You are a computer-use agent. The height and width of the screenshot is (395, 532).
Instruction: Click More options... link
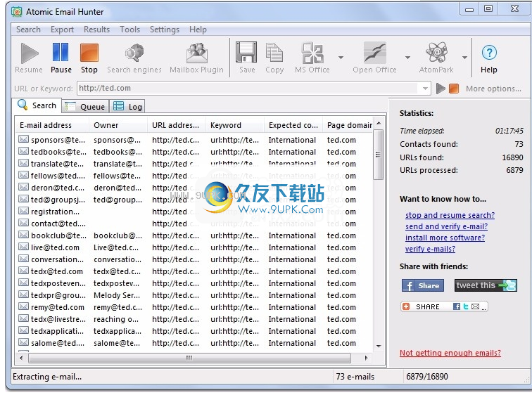pyautogui.click(x=493, y=89)
